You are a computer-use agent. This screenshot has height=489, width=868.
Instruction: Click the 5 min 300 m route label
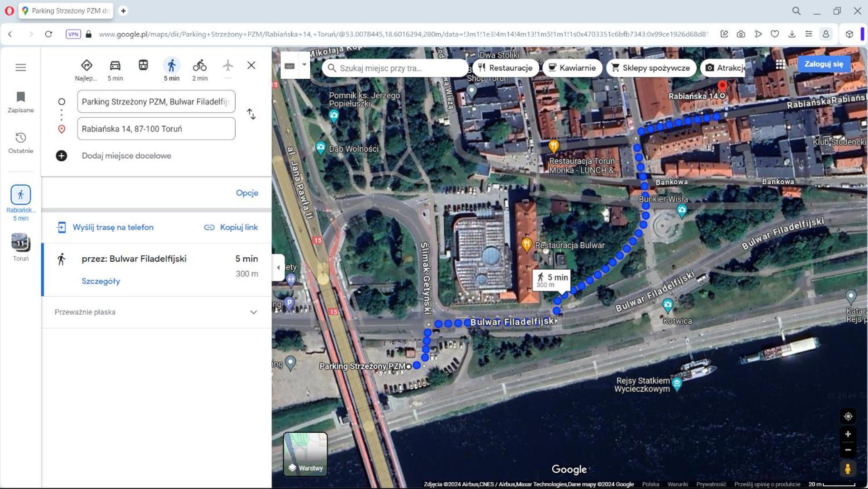click(552, 280)
